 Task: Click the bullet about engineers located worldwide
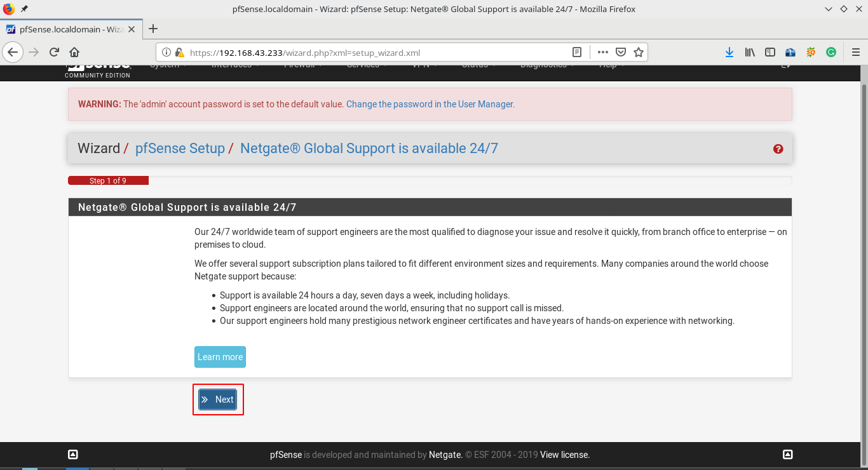[391, 308]
